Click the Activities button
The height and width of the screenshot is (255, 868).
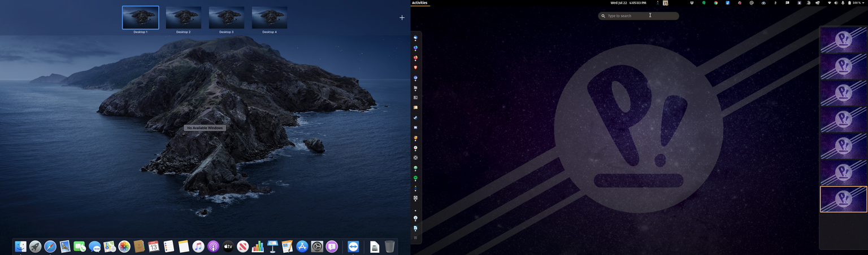[x=419, y=3]
